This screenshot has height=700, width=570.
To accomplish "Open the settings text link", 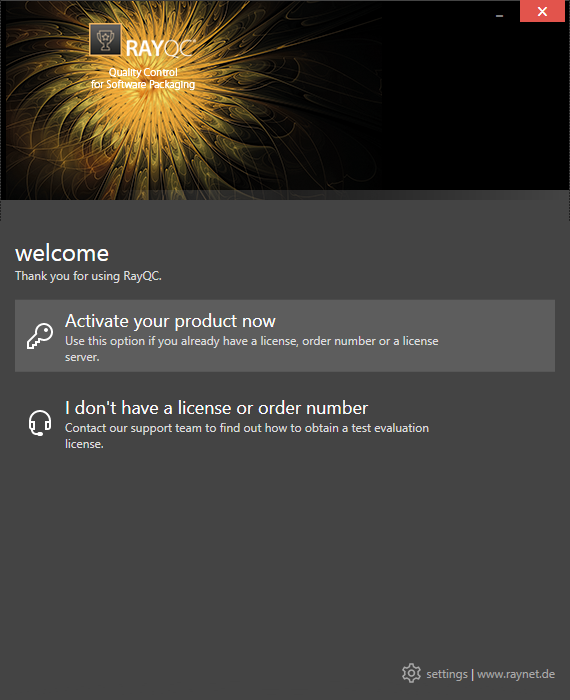I will click(x=447, y=674).
